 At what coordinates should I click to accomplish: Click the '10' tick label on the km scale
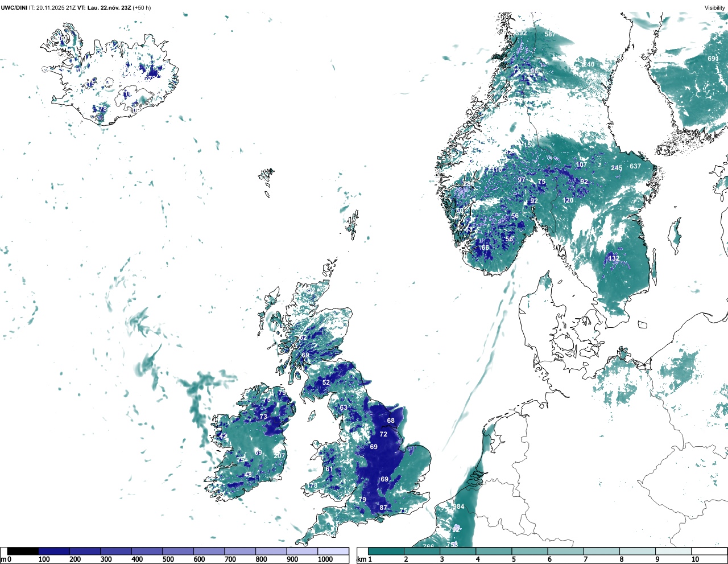(696, 559)
